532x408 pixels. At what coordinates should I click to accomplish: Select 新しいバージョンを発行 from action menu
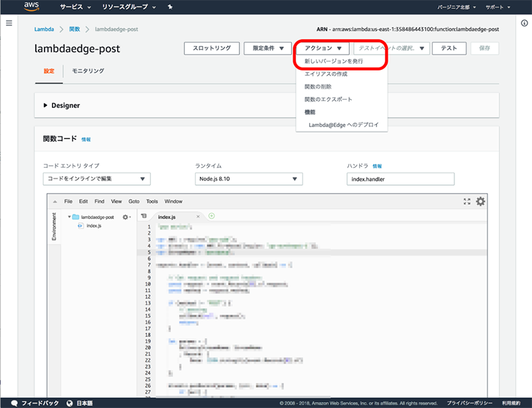(x=334, y=61)
